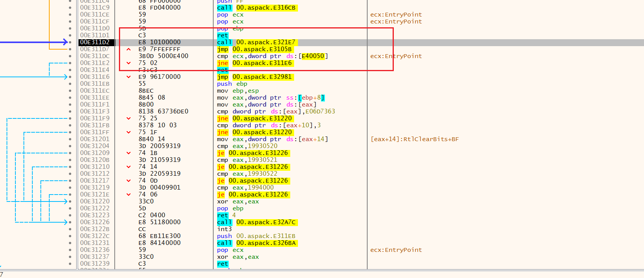Click the jump chevron beside bytes 74 0D
This screenshot has height=278, width=644.
pos(129,181)
